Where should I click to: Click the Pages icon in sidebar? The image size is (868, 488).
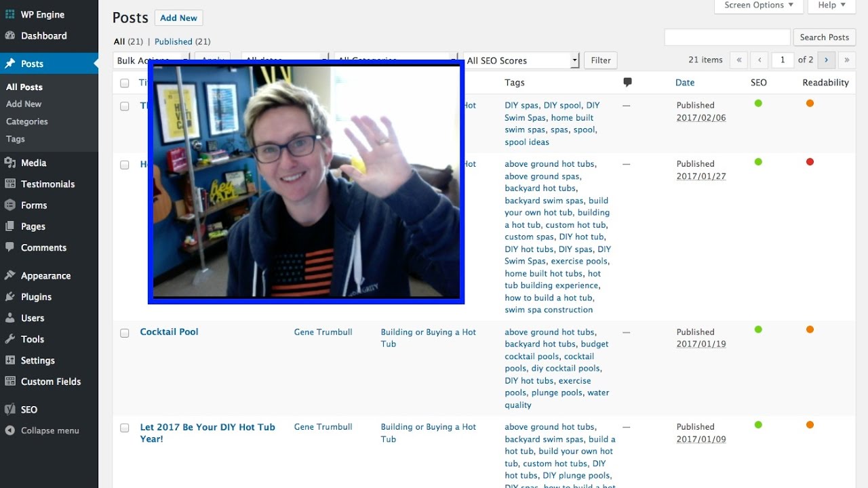10,226
